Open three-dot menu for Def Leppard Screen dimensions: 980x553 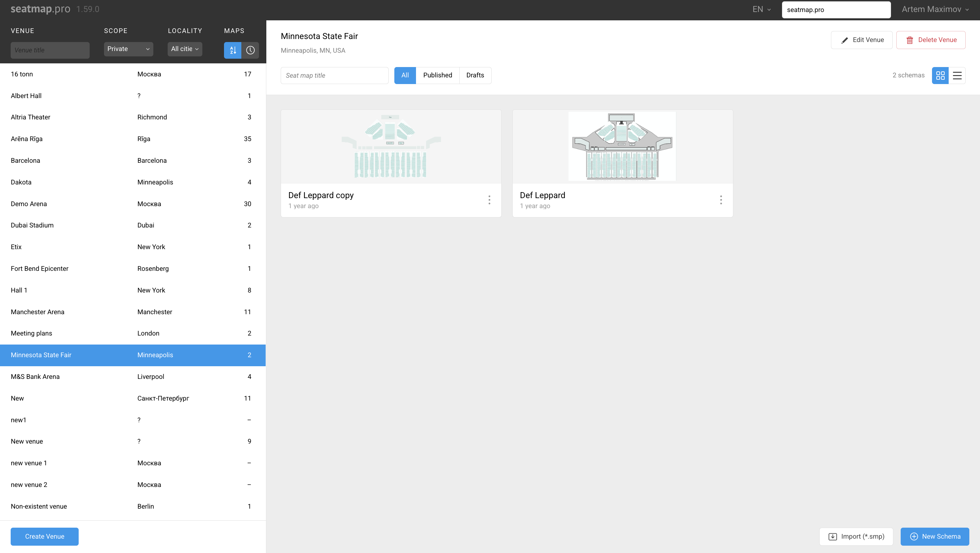coord(721,200)
